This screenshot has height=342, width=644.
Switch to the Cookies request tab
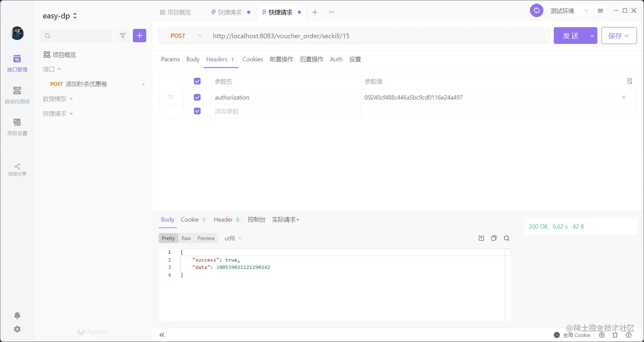252,59
